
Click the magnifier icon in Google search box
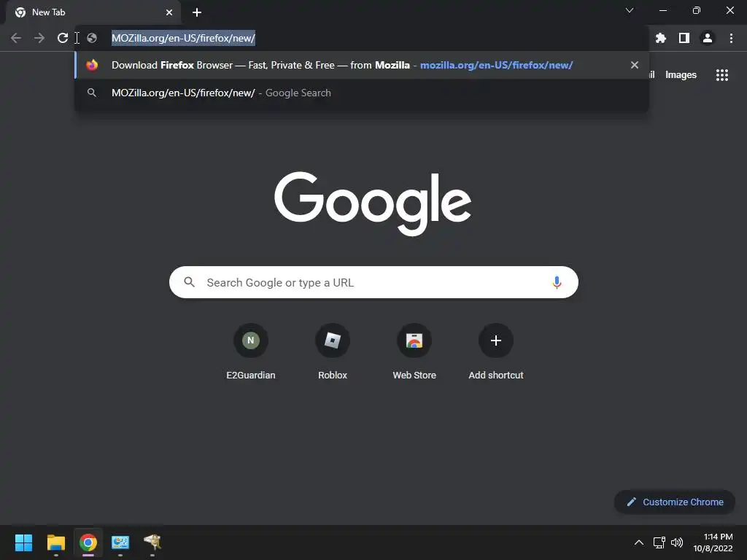click(x=189, y=282)
